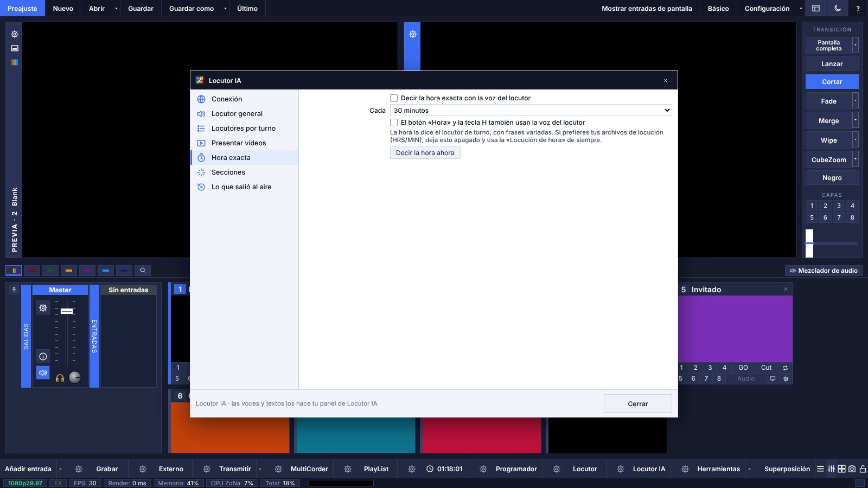Click the padlock icon in bottom bar
This screenshot has width=868, height=488.
tap(863, 469)
